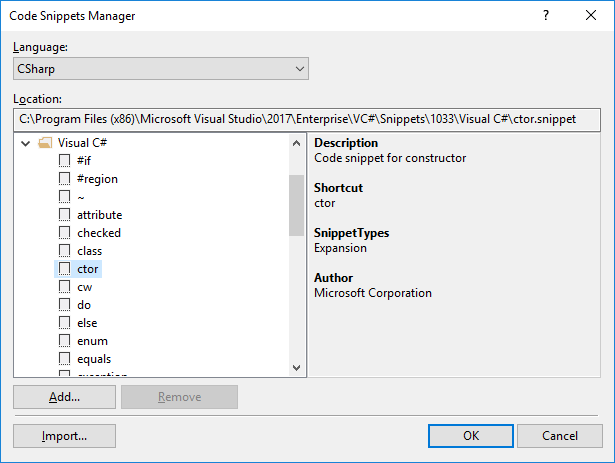Click the enum snippet file icon
The image size is (615, 463).
click(65, 341)
